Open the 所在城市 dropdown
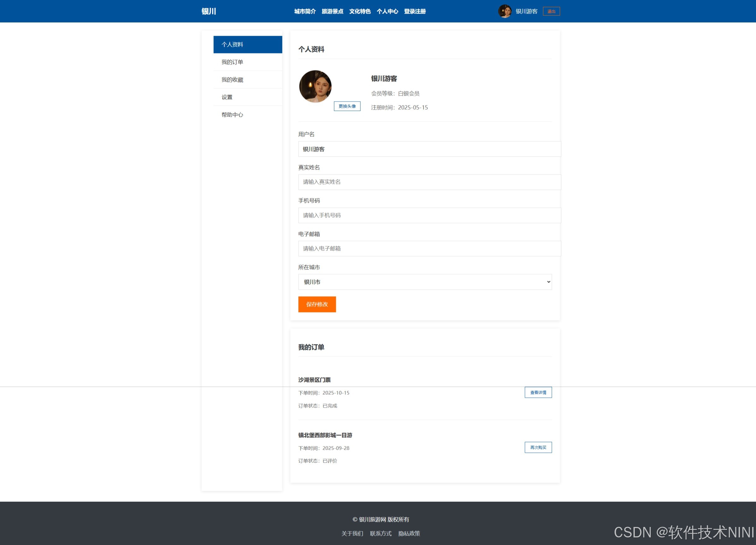This screenshot has width=756, height=545. [425, 282]
